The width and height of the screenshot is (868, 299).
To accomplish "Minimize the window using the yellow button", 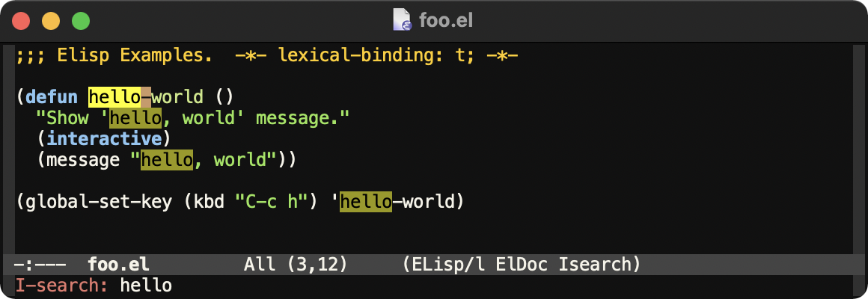I will [50, 20].
